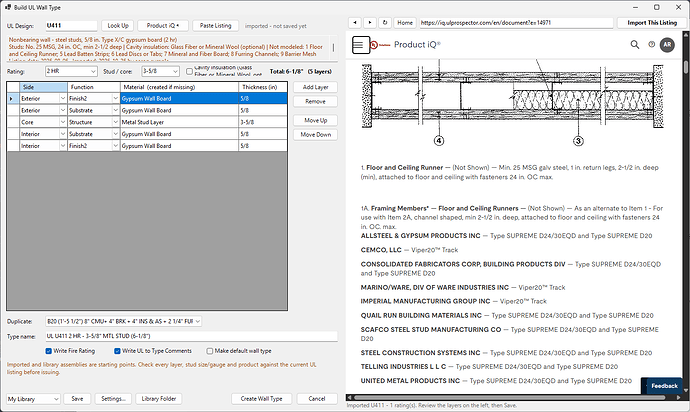Viewport: 690px width, 412px height.
Task: Click the Paste Listing button
Action: tap(216, 26)
